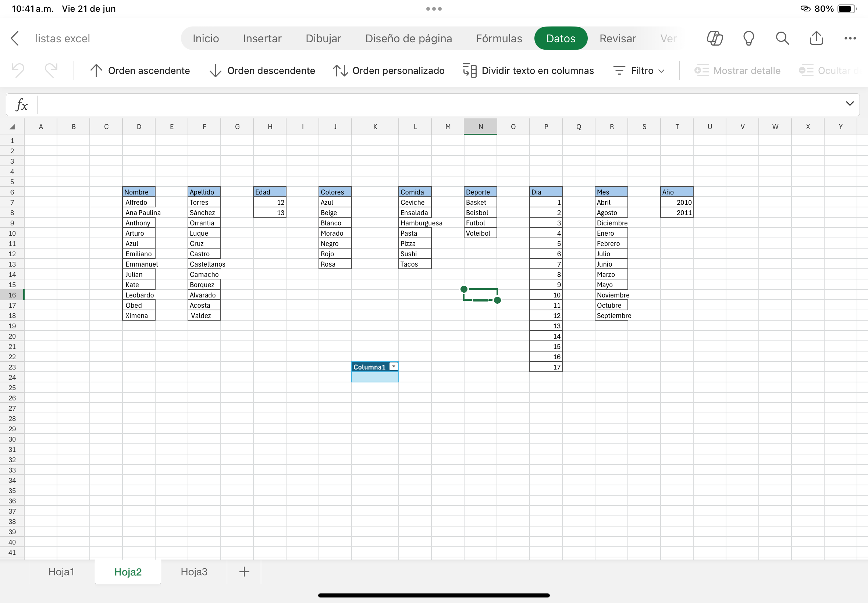Viewport: 868px width, 603px height.
Task: Sort with Orden descendente
Action: [x=262, y=71]
